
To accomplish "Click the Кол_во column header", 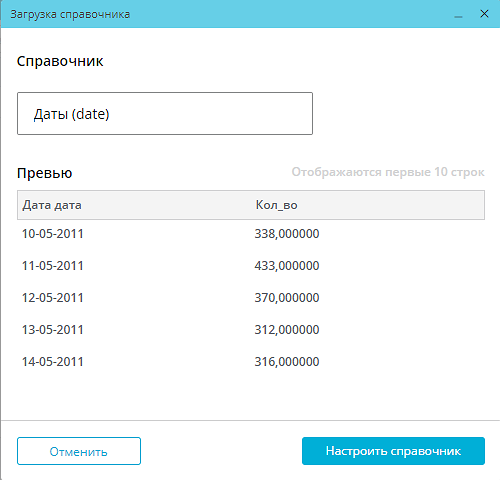I will 276,205.
